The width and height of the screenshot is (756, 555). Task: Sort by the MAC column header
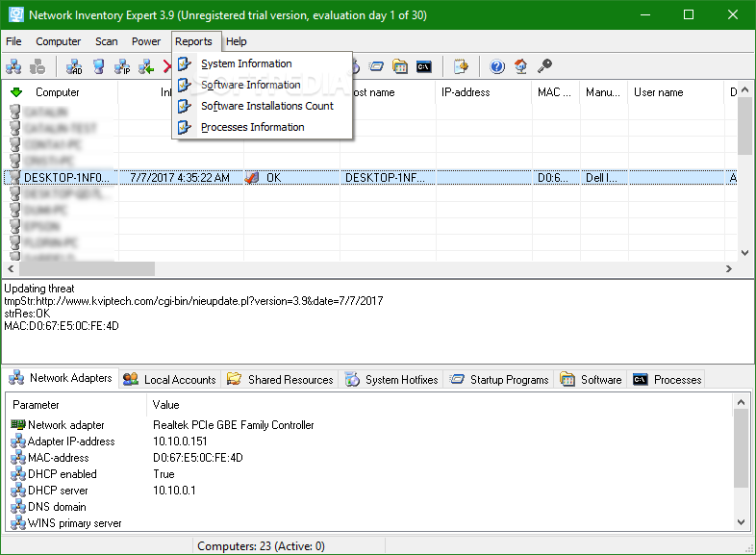point(556,92)
